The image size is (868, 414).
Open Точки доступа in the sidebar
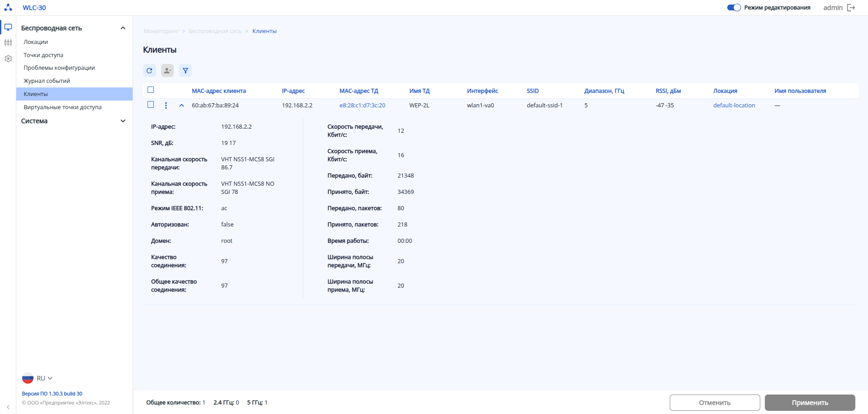43,55
